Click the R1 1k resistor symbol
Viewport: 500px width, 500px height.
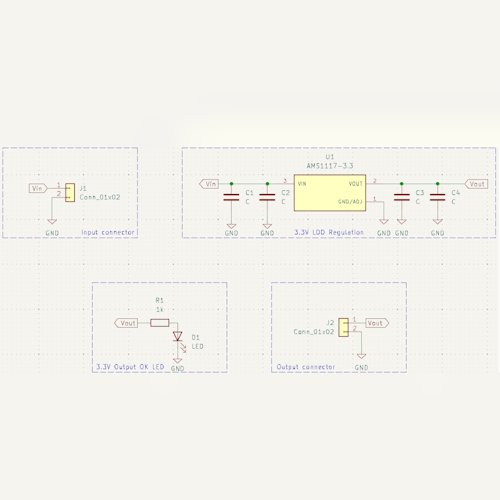tap(160, 323)
